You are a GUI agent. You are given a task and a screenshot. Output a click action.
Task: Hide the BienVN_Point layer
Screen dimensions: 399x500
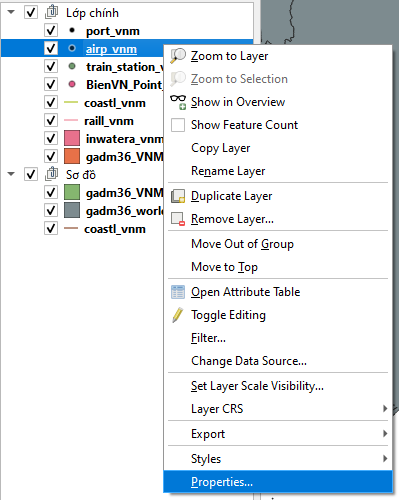[x=51, y=84]
